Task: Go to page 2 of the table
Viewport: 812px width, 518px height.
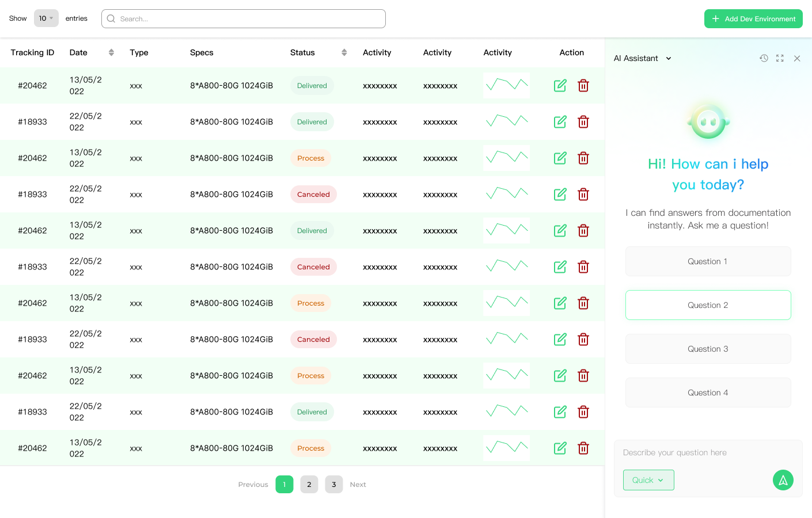Action: [x=309, y=485]
